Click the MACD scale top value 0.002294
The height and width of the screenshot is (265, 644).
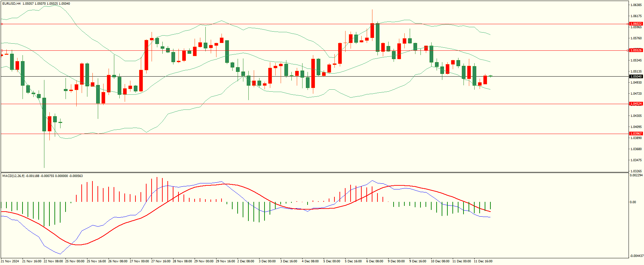click(x=636, y=175)
